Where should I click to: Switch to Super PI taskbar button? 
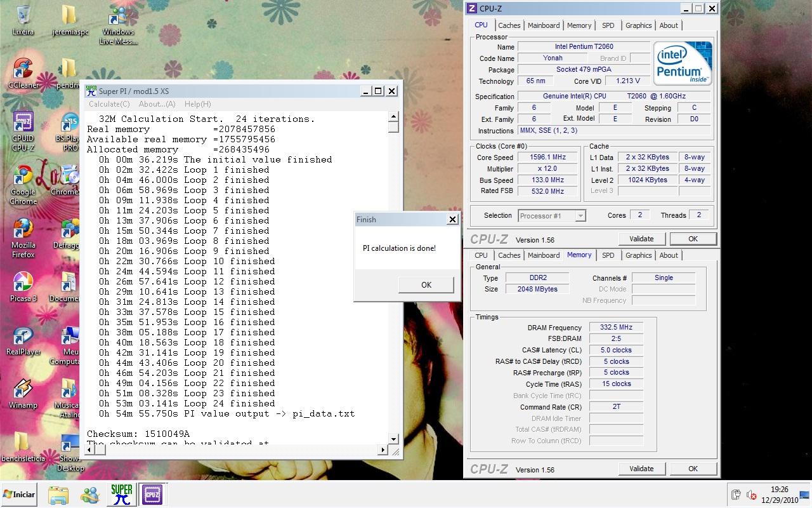tap(121, 494)
